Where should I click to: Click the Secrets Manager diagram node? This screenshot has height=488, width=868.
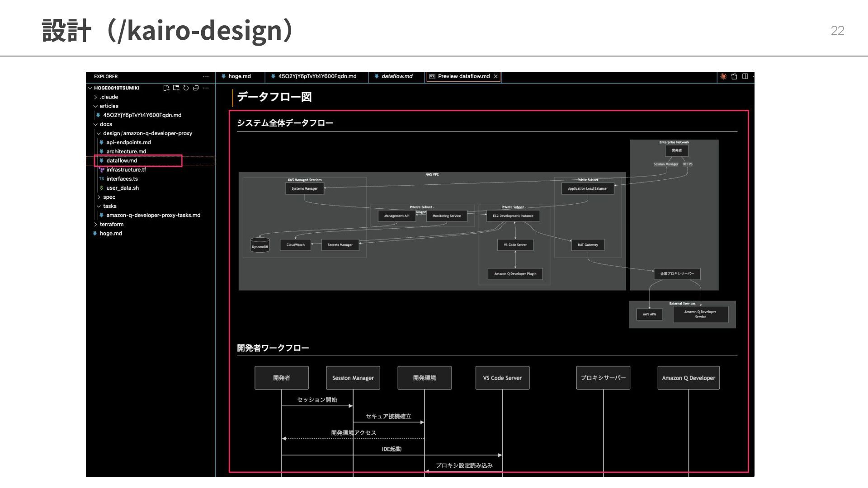click(x=340, y=245)
